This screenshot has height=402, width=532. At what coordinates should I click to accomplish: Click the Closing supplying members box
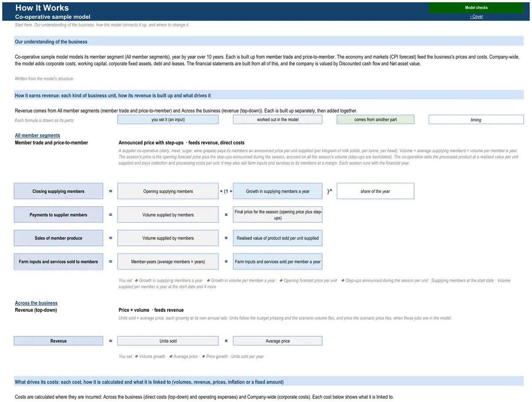coord(59,191)
